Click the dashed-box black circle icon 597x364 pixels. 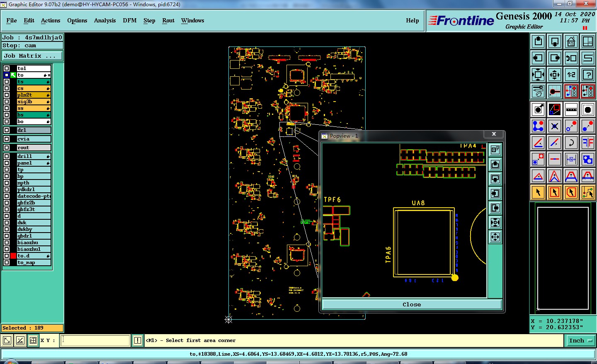click(588, 109)
